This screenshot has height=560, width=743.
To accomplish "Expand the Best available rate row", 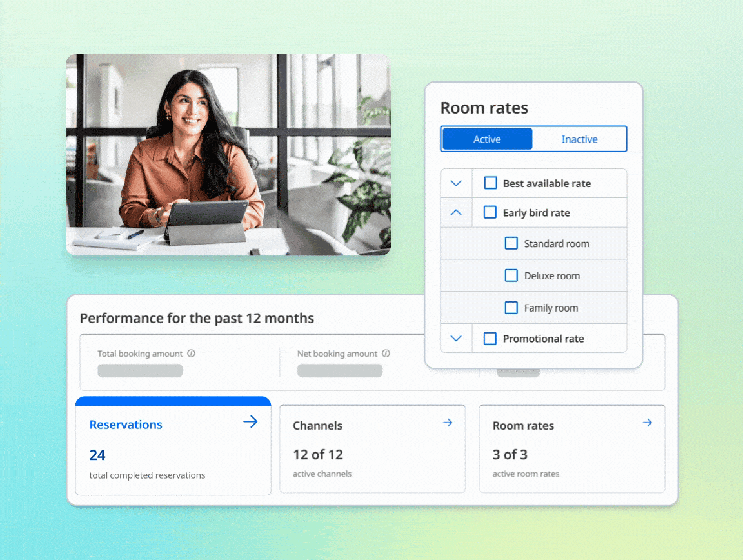I will 456,183.
